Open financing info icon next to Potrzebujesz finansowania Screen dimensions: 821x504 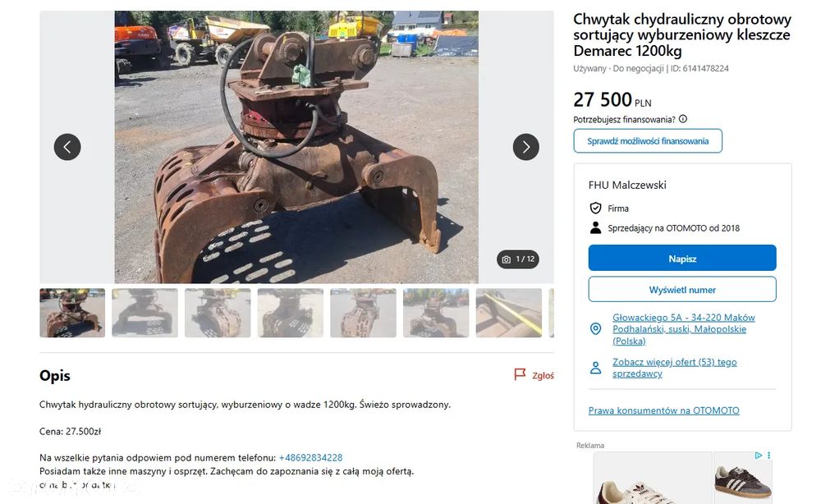pyautogui.click(x=683, y=119)
